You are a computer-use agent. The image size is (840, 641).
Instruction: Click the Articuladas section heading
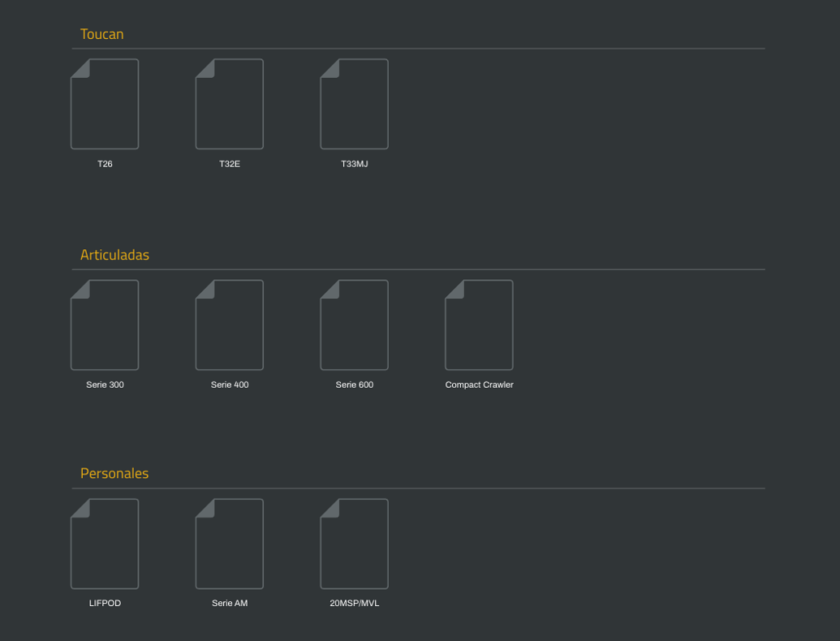pyautogui.click(x=114, y=254)
